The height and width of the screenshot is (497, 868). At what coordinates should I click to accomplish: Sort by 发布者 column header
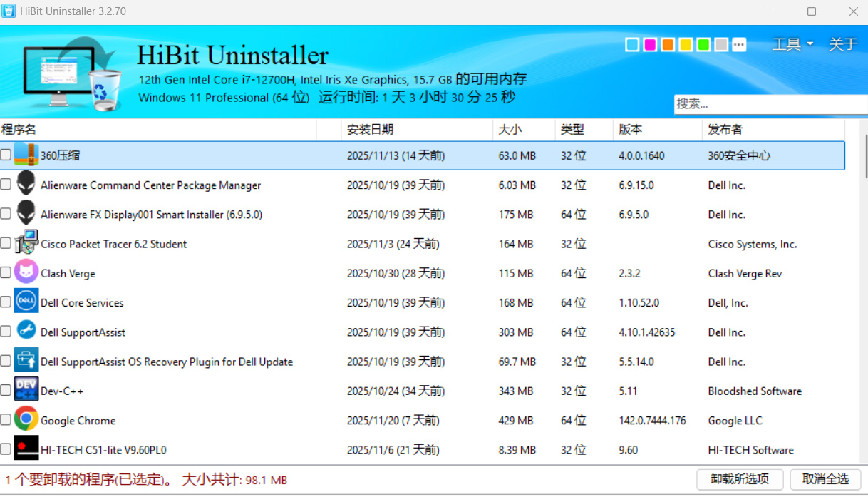tap(773, 129)
